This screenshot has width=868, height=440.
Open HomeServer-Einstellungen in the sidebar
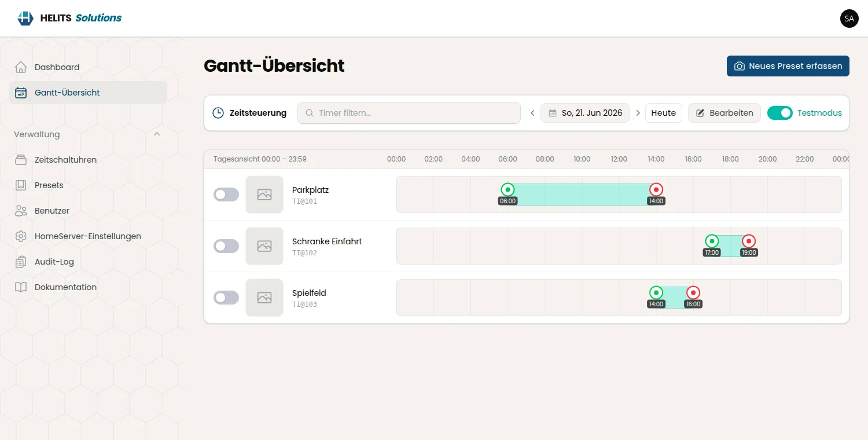pos(88,236)
